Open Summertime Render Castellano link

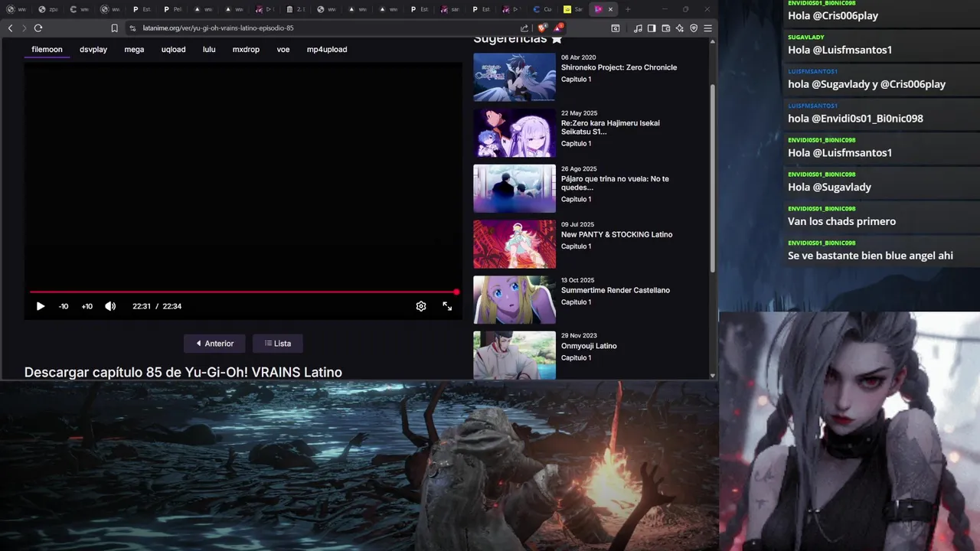pos(615,290)
